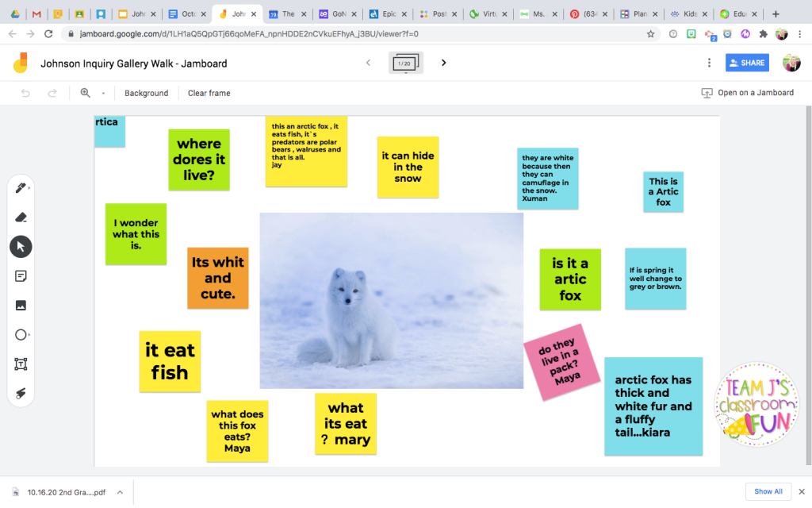Expand the 1/20 frame bar
The width and height of the screenshot is (812, 508).
pos(405,63)
